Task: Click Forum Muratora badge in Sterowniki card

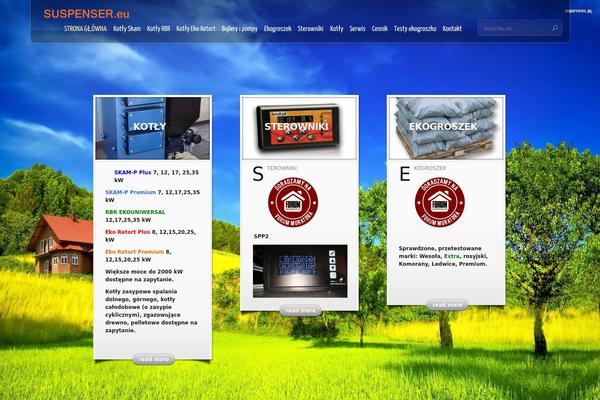Action: click(x=293, y=202)
